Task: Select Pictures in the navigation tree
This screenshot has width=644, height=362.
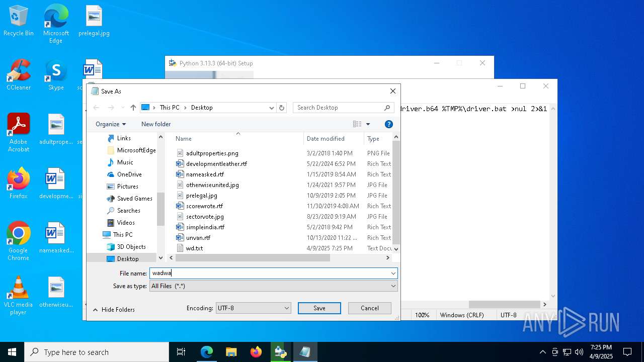Action: click(x=128, y=187)
